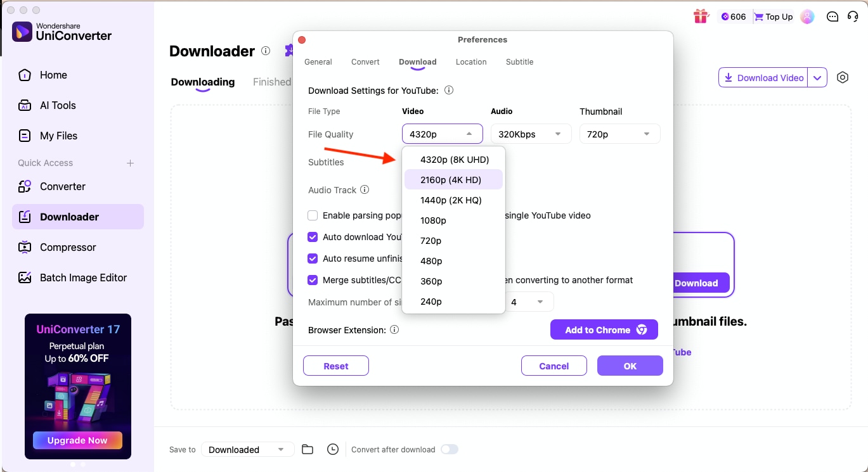
Task: Select the Converter tool
Action: coord(63,186)
